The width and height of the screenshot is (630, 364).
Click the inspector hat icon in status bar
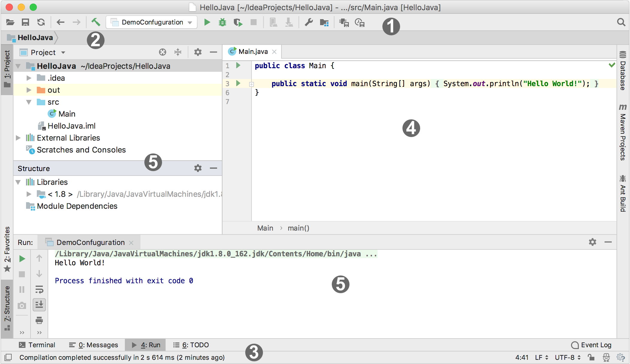click(606, 357)
